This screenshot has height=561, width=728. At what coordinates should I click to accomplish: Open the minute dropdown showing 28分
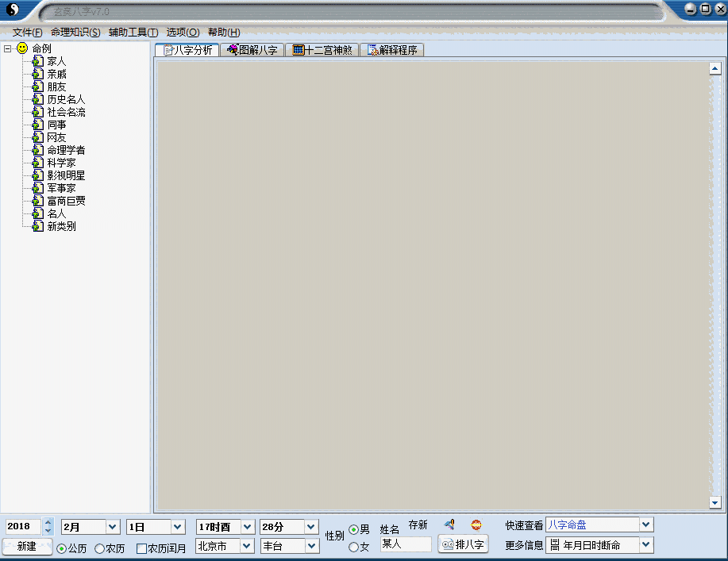[x=311, y=527]
